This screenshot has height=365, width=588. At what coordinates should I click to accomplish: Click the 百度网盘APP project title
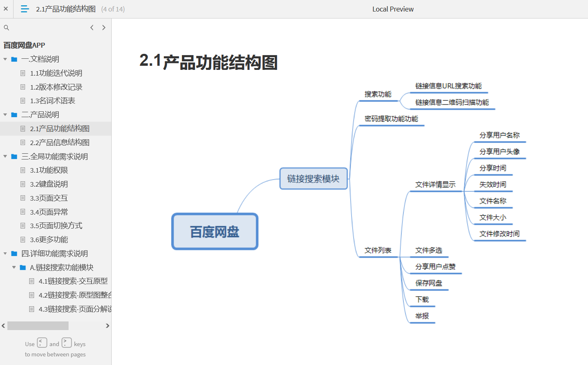[24, 45]
